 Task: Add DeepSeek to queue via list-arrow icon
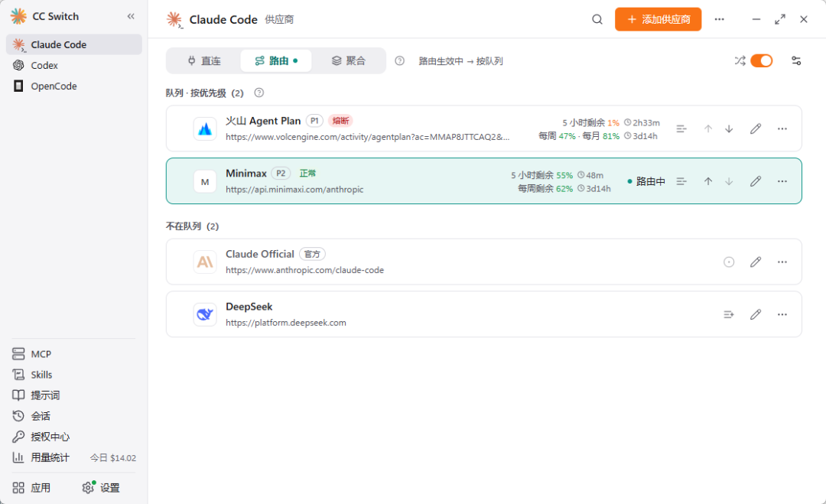(x=729, y=314)
